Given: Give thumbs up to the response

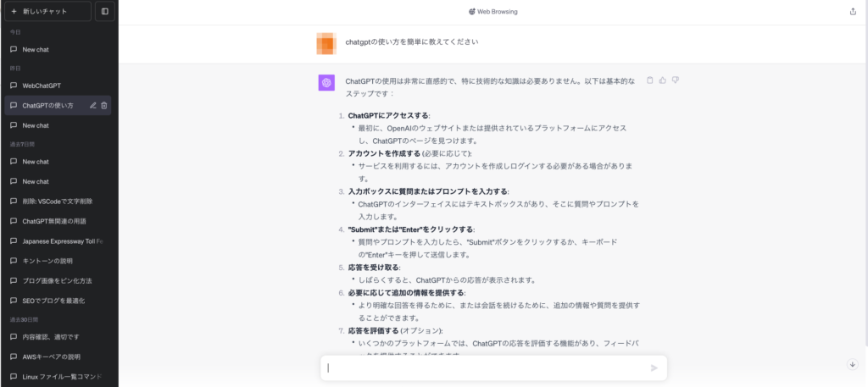Looking at the screenshot, I should tap(663, 80).
